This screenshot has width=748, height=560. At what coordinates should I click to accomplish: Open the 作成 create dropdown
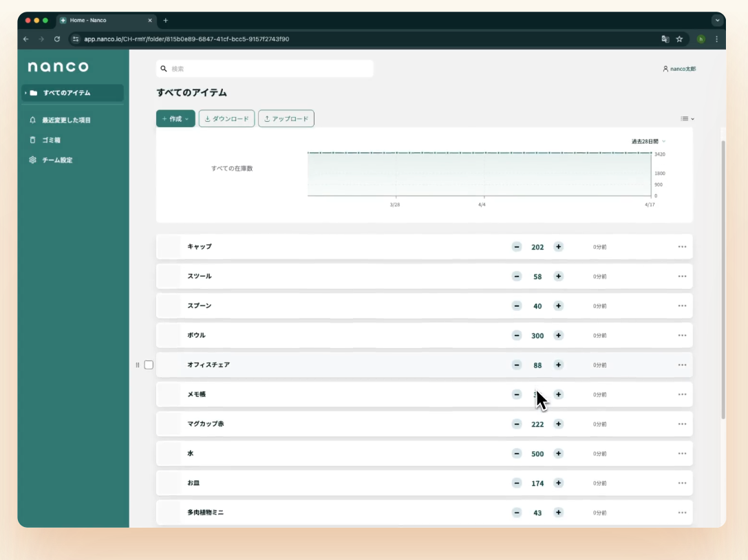click(x=175, y=119)
